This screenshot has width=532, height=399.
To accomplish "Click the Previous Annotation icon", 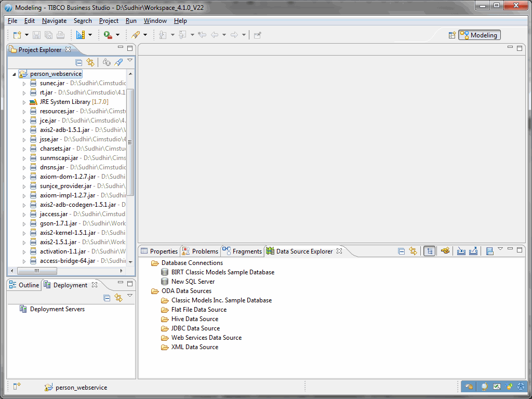I will [182, 35].
